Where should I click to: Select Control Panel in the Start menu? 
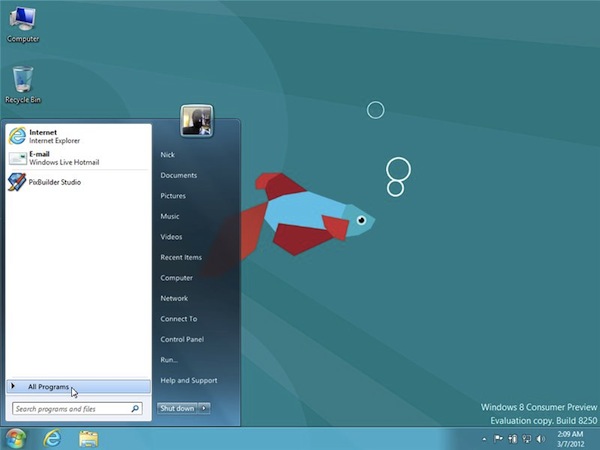182,339
